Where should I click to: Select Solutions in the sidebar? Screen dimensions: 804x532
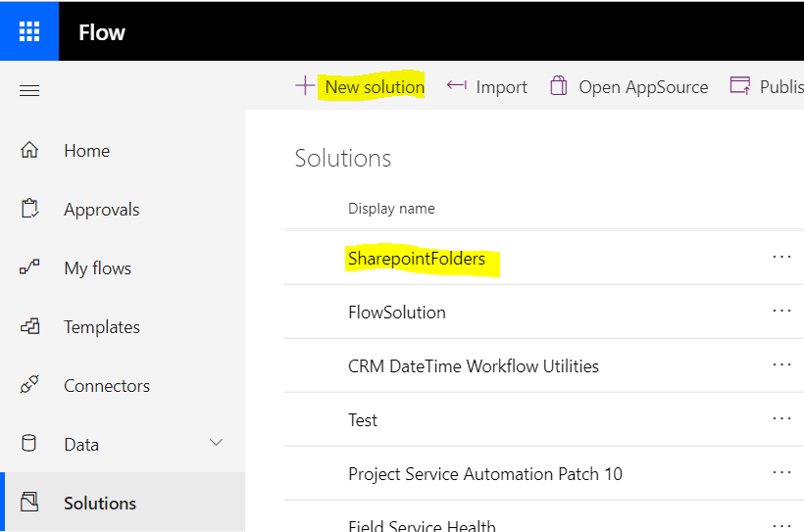[x=123, y=503]
